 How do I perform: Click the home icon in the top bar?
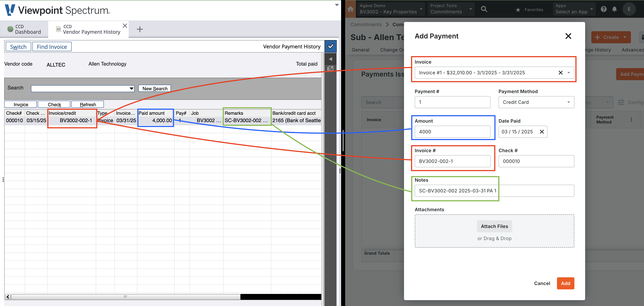click(351, 9)
